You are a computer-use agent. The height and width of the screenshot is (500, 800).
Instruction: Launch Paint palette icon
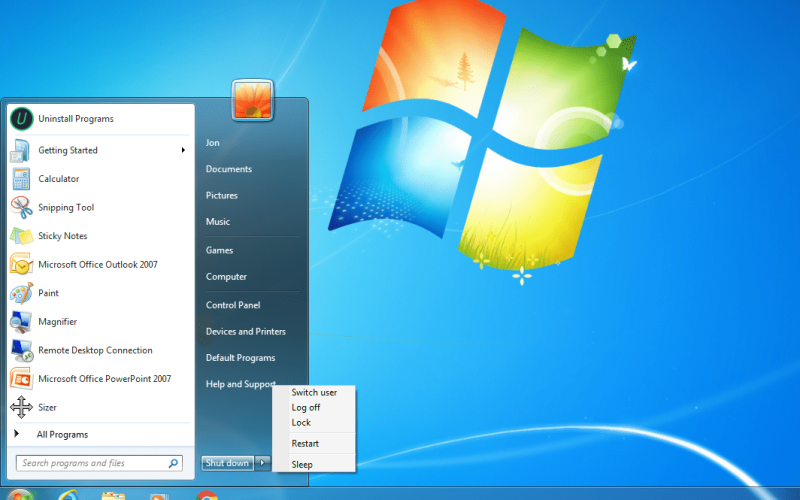(x=21, y=293)
